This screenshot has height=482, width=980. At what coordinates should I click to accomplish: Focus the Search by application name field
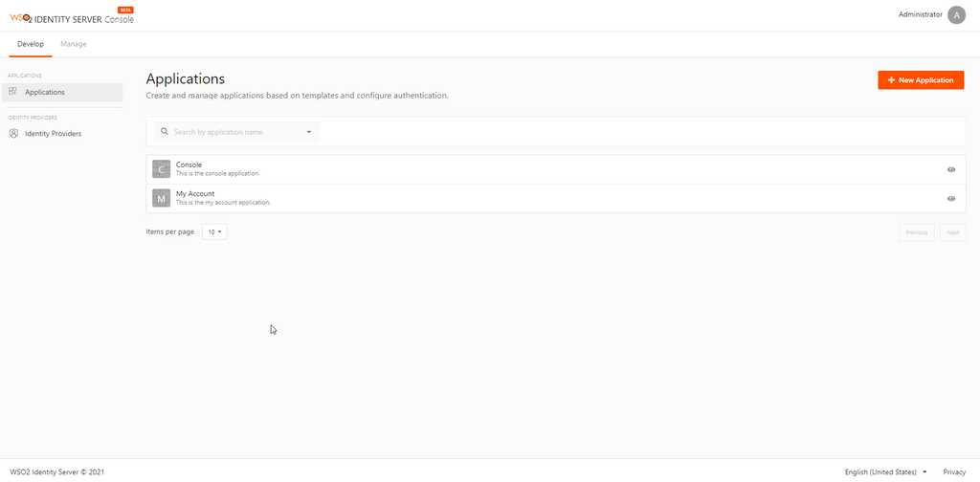(x=237, y=132)
